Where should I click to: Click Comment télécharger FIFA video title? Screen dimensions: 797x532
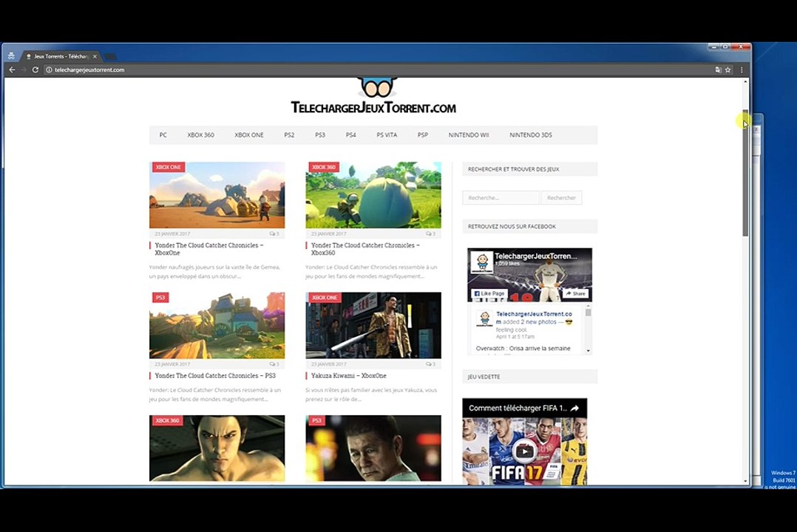pyautogui.click(x=518, y=408)
